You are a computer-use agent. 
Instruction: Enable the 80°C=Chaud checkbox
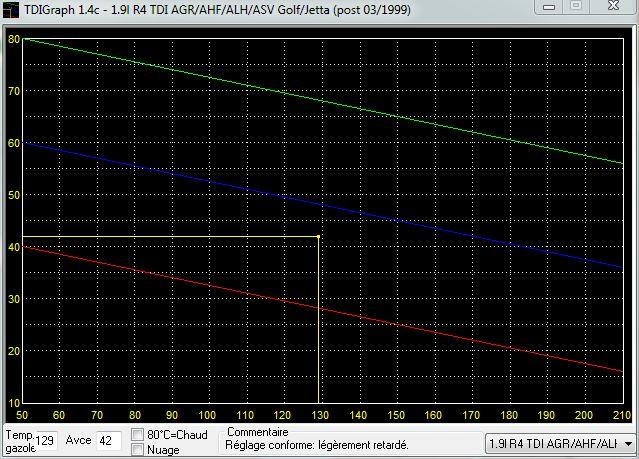pos(137,435)
